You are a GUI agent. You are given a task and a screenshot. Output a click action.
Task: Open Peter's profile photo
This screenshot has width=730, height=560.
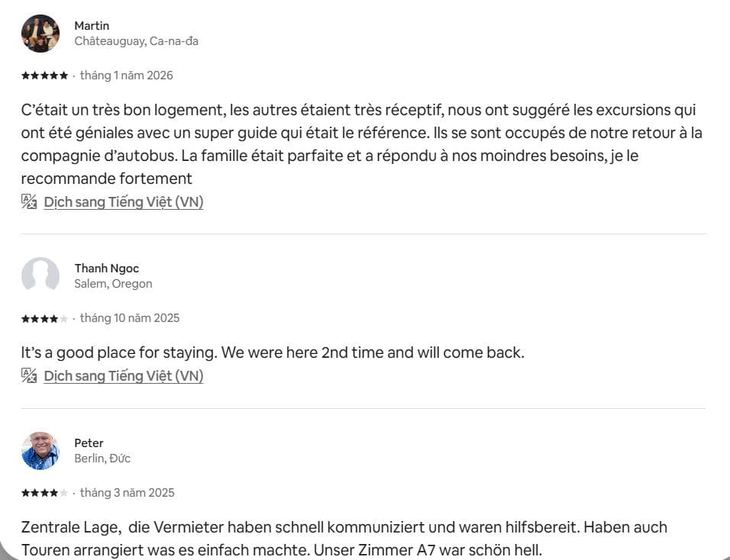[x=40, y=450]
